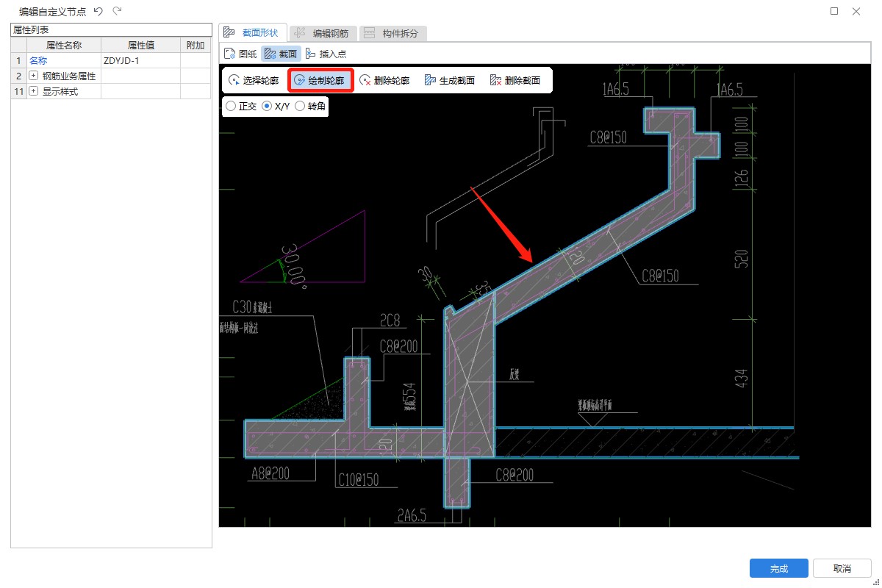The width and height of the screenshot is (882, 588).
Task: Click the 属性列表 panel title
Action: [x=31, y=29]
